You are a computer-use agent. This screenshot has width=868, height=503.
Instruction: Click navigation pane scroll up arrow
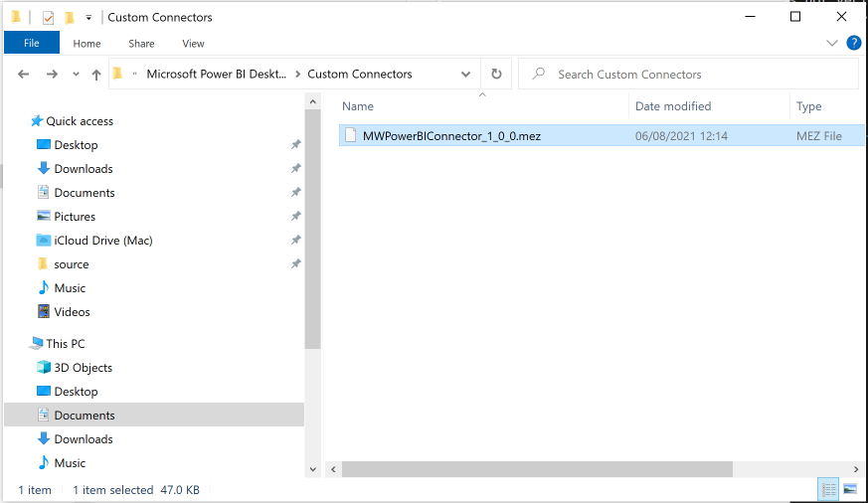pyautogui.click(x=313, y=101)
